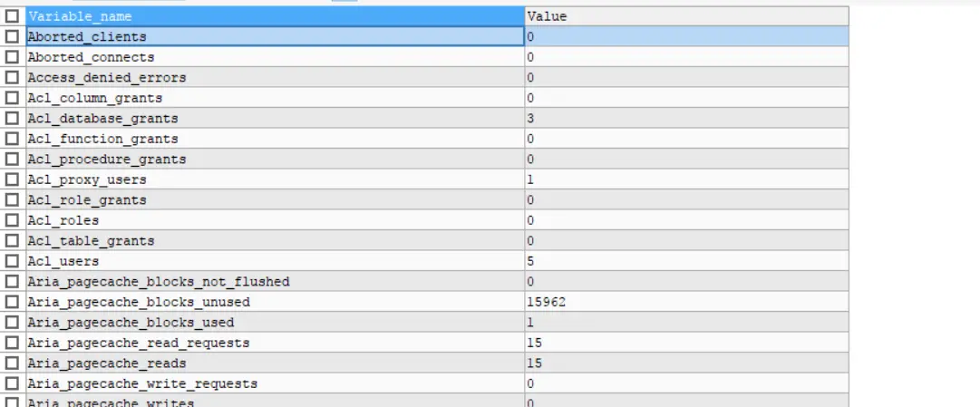Check the Acl_roles row checkbox
This screenshot has width=980, height=407.
tap(12, 220)
